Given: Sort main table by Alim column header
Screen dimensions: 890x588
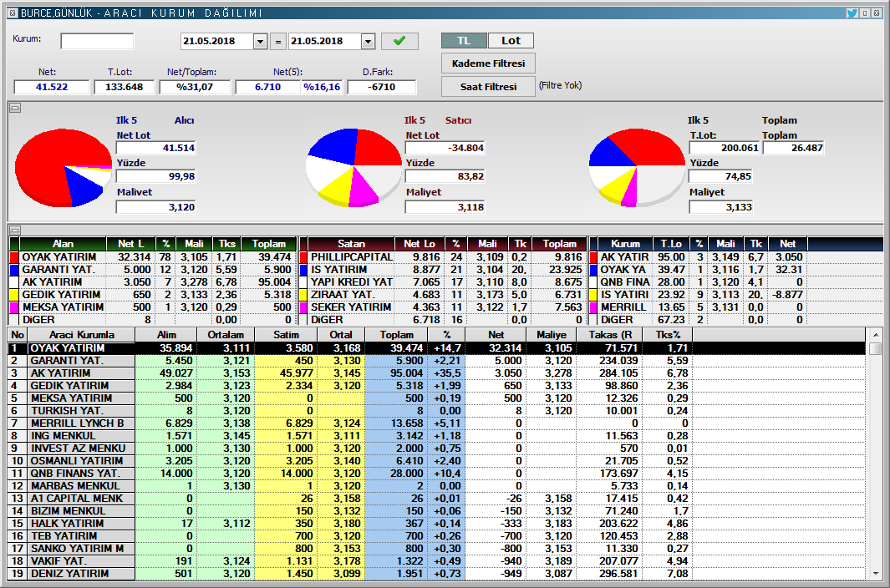Looking at the screenshot, I should point(166,335).
